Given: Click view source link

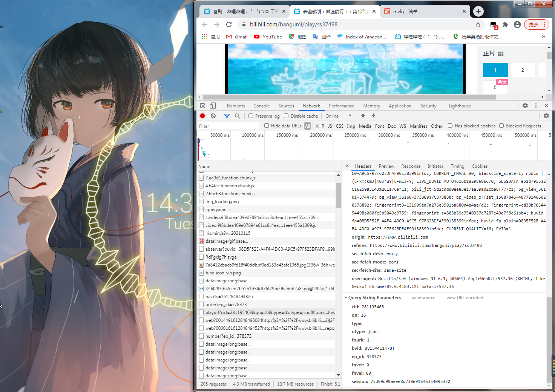Looking at the screenshot, I should (x=423, y=298).
